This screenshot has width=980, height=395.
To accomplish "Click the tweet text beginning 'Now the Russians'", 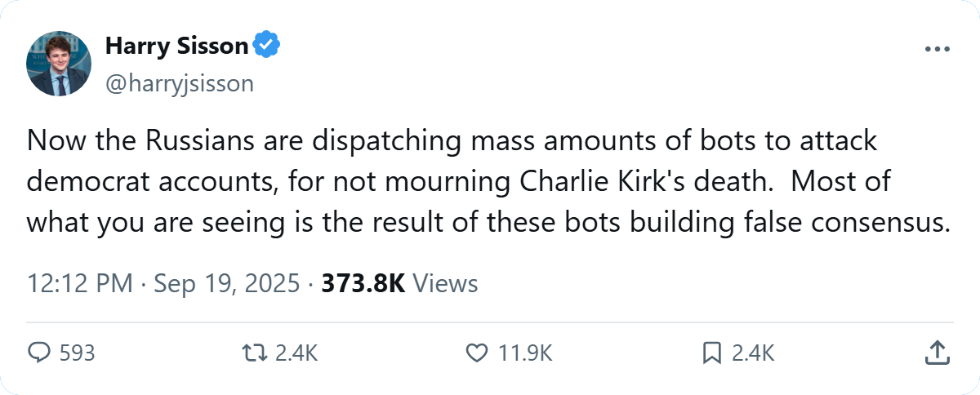I will 490,181.
